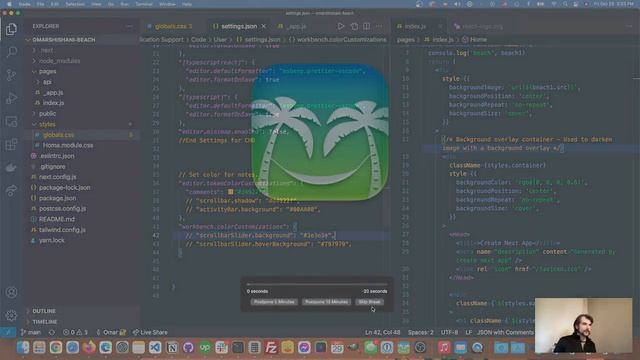640x360 pixels.
Task: Click the break progress bar
Action: (x=317, y=284)
